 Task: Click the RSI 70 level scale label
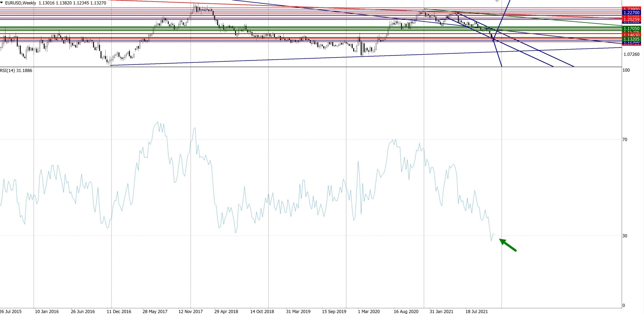click(x=625, y=140)
